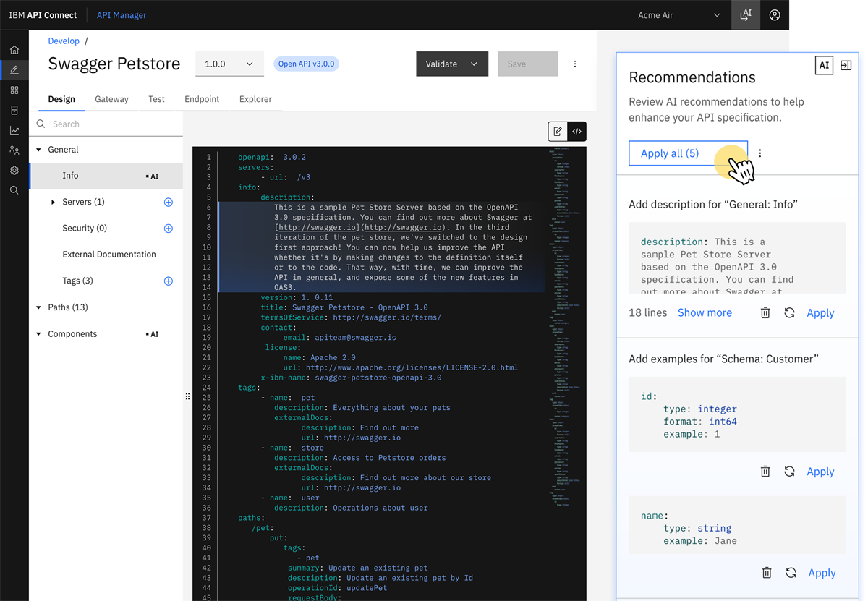This screenshot has width=868, height=601.
Task: Click the Show more link
Action: coord(705,313)
